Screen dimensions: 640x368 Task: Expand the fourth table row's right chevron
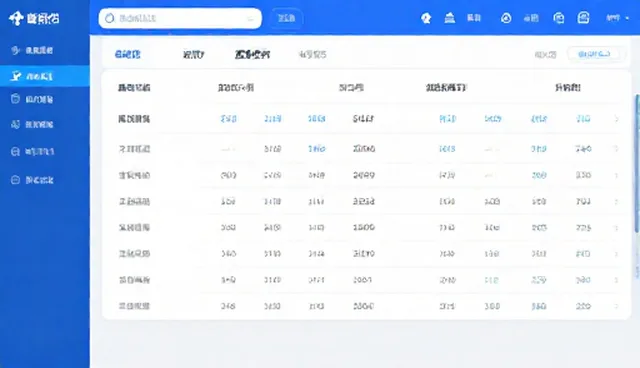coord(616,202)
